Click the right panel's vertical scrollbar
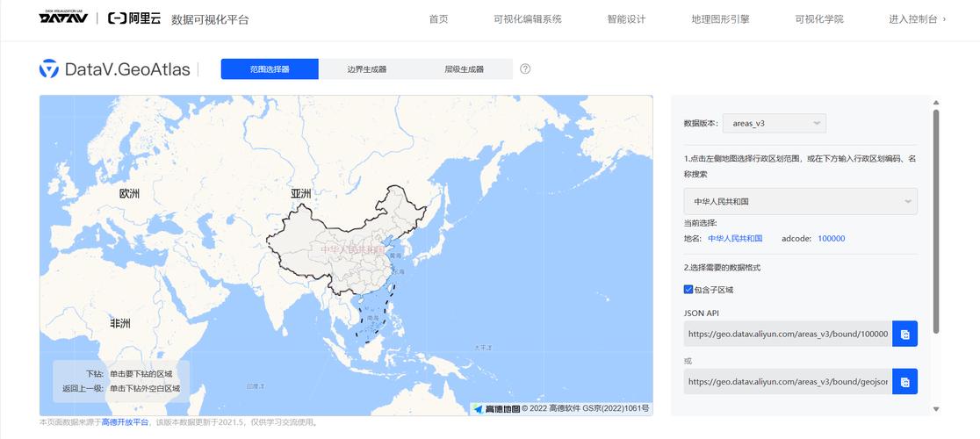Image resolution: width=980 pixels, height=439 pixels. (935, 221)
